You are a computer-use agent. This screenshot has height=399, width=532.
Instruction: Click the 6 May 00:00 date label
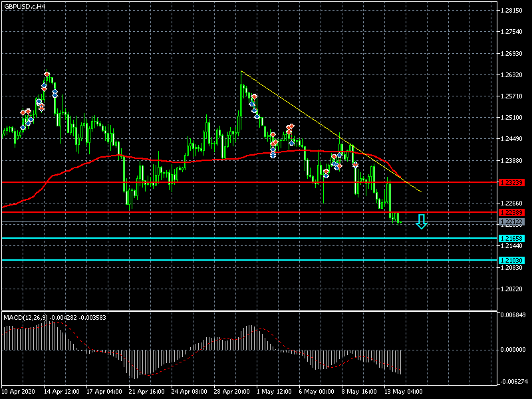tap(319, 392)
